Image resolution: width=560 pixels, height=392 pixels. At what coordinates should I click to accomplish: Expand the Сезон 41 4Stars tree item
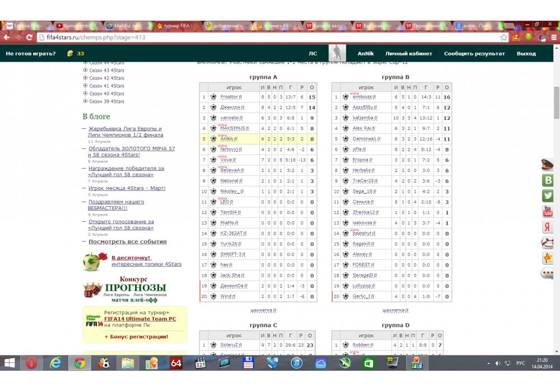(85, 86)
